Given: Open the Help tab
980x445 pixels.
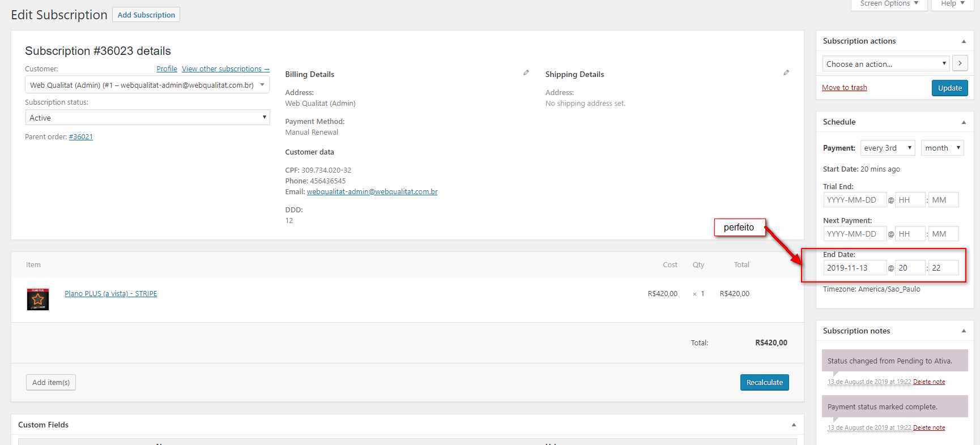Looking at the screenshot, I should (x=952, y=4).
